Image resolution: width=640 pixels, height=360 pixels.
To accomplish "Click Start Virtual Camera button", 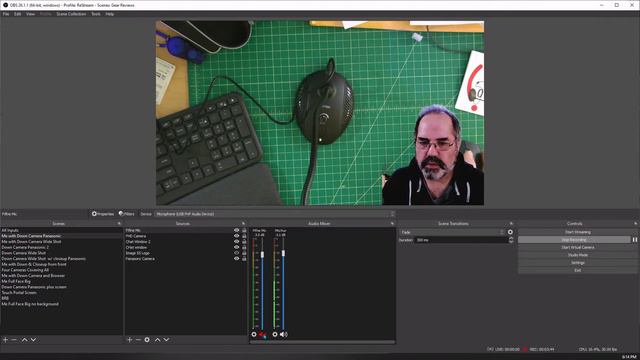I will (578, 247).
